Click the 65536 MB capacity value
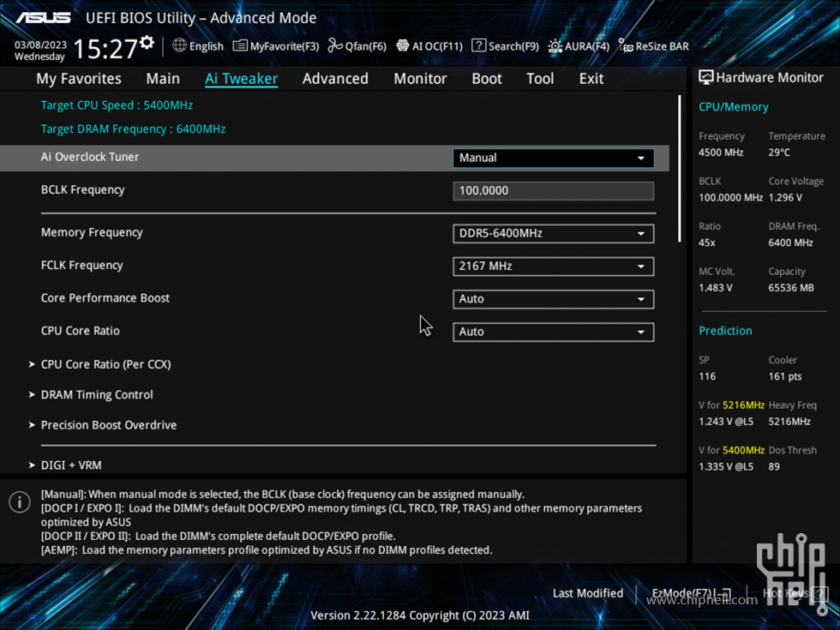 791,288
